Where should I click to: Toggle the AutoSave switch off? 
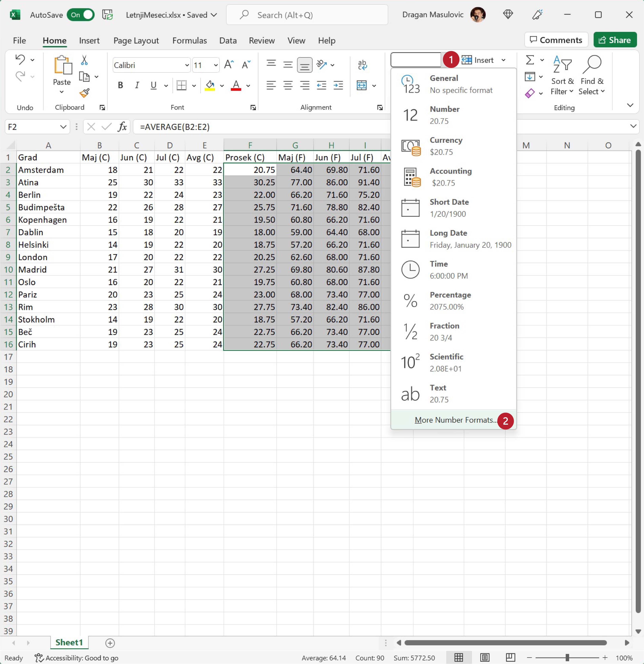tap(81, 15)
